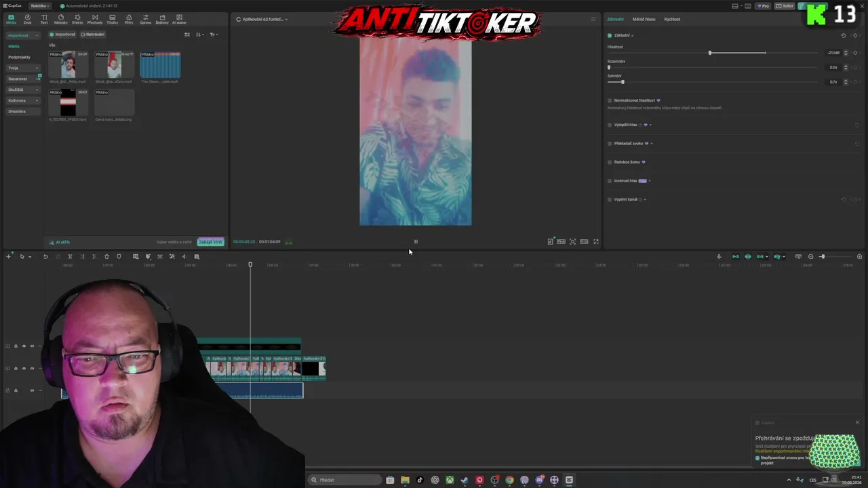Open the Úprava adjustment panel
The width and height of the screenshot is (868, 488).
point(145,19)
